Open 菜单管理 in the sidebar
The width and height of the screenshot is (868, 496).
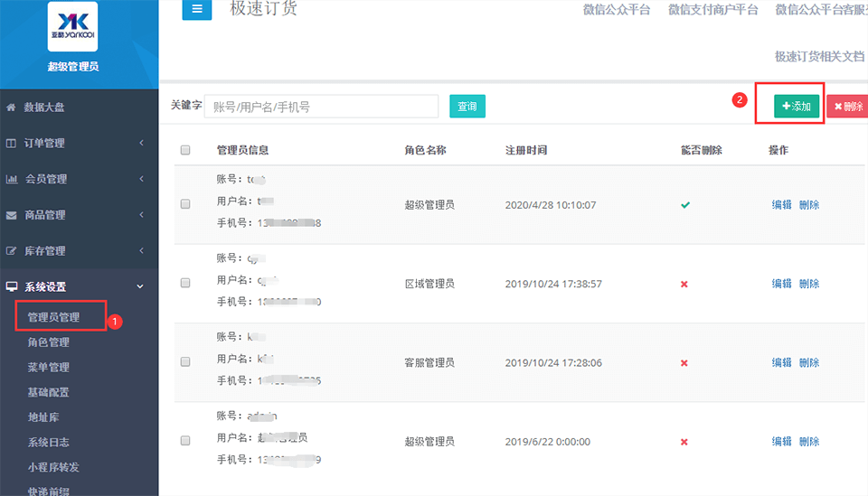[49, 367]
